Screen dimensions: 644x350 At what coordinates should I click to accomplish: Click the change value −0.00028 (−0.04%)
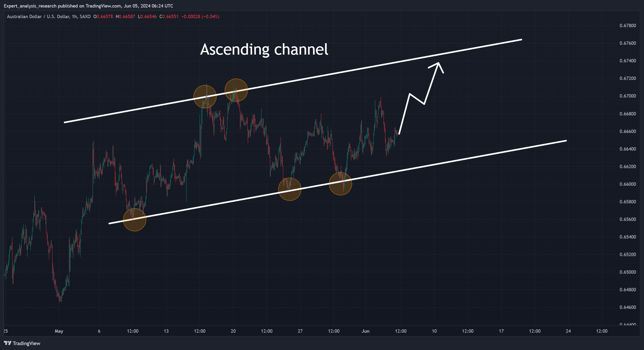[200, 17]
